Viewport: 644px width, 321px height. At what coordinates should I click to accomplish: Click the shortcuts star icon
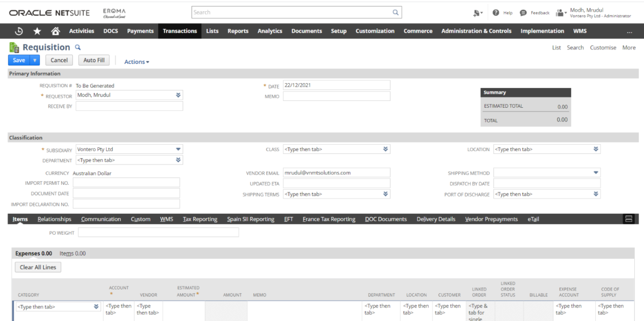click(36, 31)
